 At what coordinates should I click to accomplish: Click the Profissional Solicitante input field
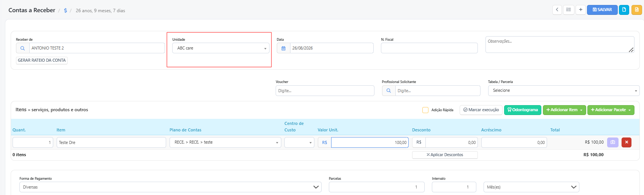click(438, 91)
